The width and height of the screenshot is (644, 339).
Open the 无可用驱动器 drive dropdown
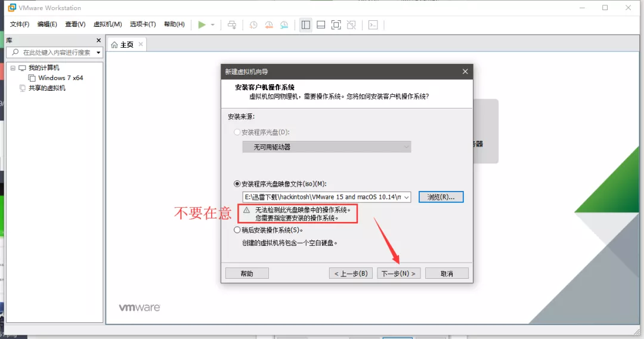pos(327,147)
